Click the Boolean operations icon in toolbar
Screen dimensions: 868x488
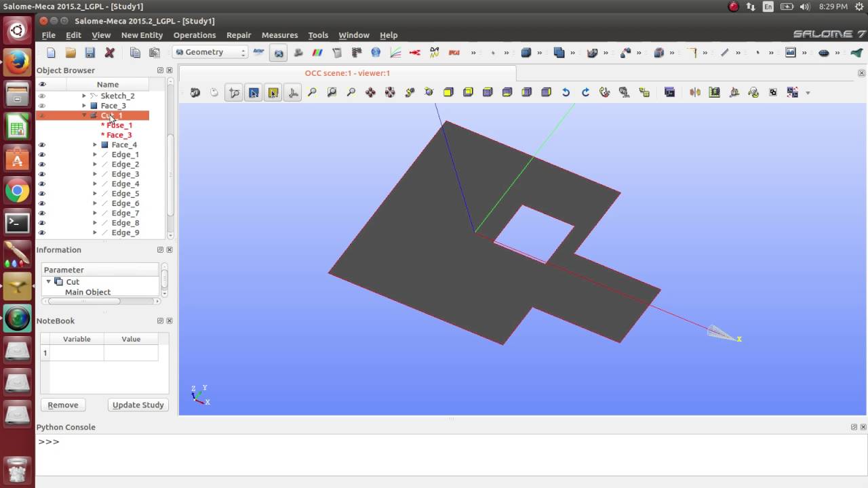pos(559,52)
